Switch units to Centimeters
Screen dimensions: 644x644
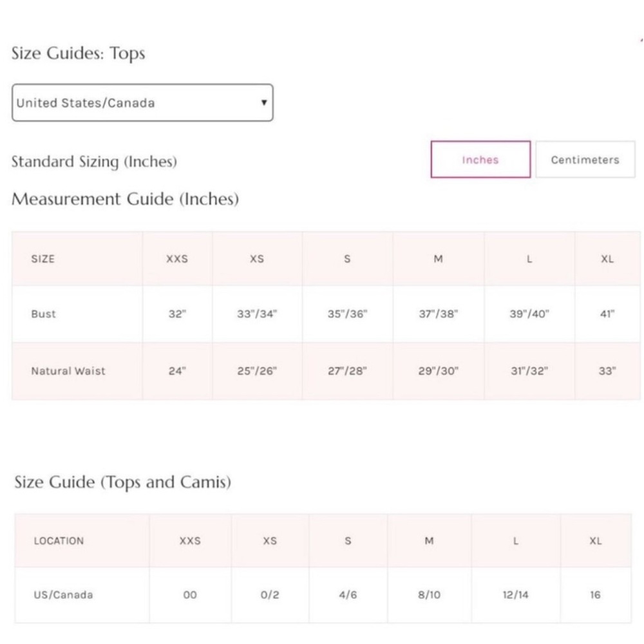585,159
